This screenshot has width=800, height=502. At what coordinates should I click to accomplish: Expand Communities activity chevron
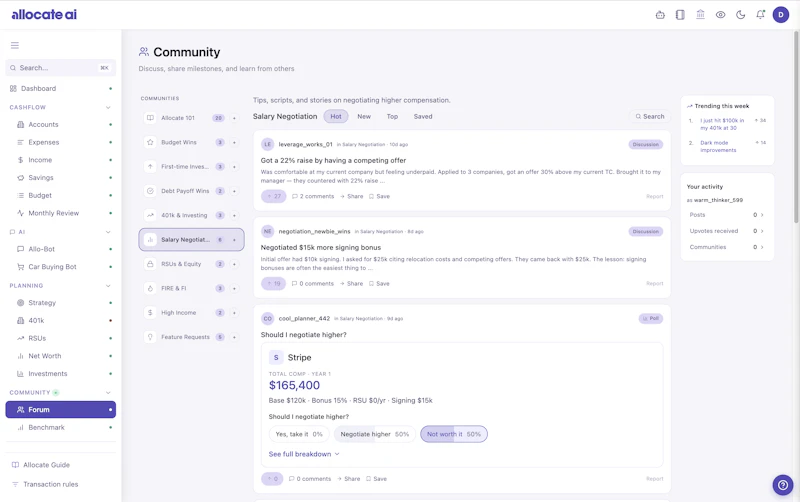[x=762, y=247]
